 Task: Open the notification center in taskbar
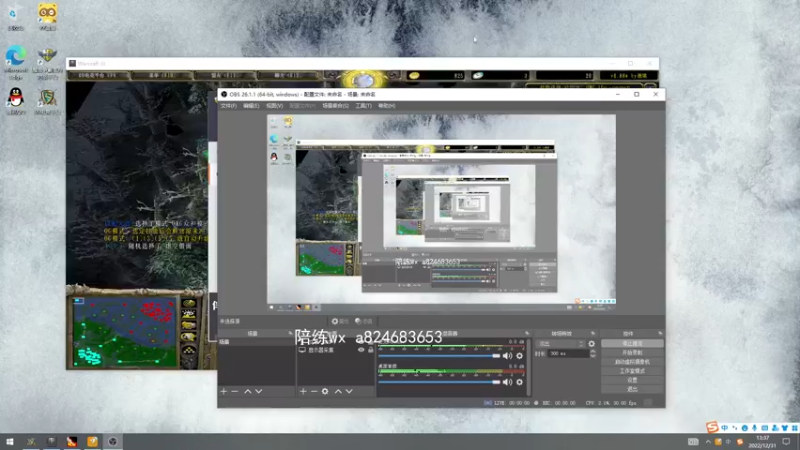[x=786, y=442]
